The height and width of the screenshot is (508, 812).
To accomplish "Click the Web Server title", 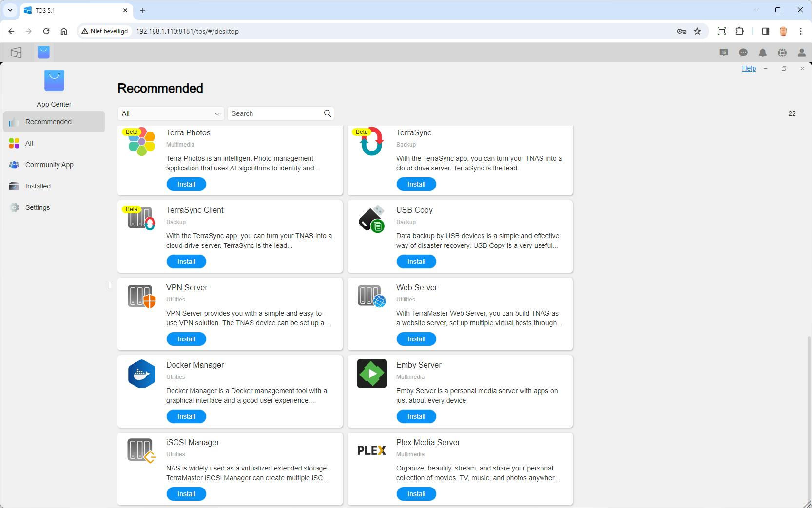I will [x=417, y=287].
